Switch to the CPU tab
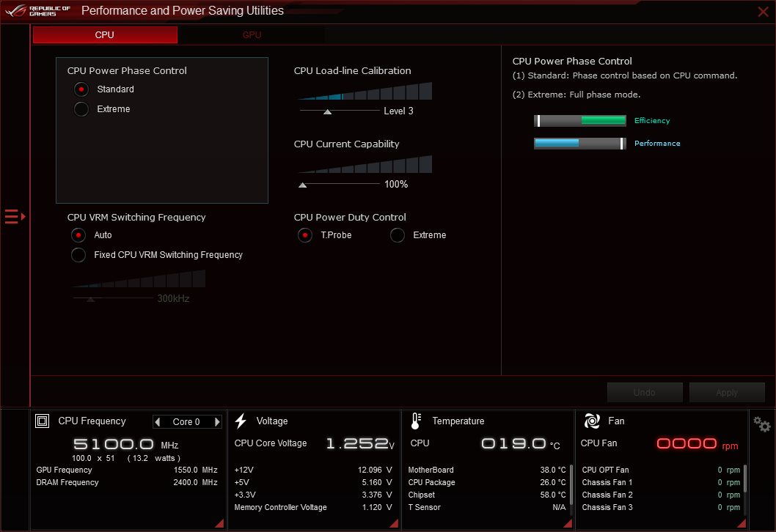 coord(105,34)
